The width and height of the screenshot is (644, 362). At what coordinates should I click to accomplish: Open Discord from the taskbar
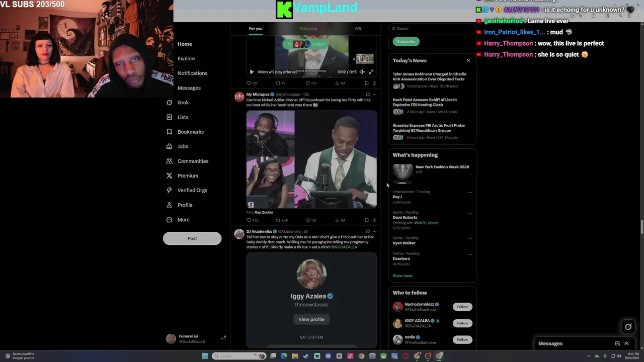pyautogui.click(x=328, y=356)
